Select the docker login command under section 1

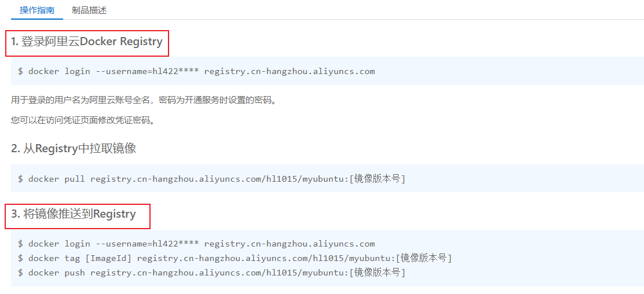(196, 71)
